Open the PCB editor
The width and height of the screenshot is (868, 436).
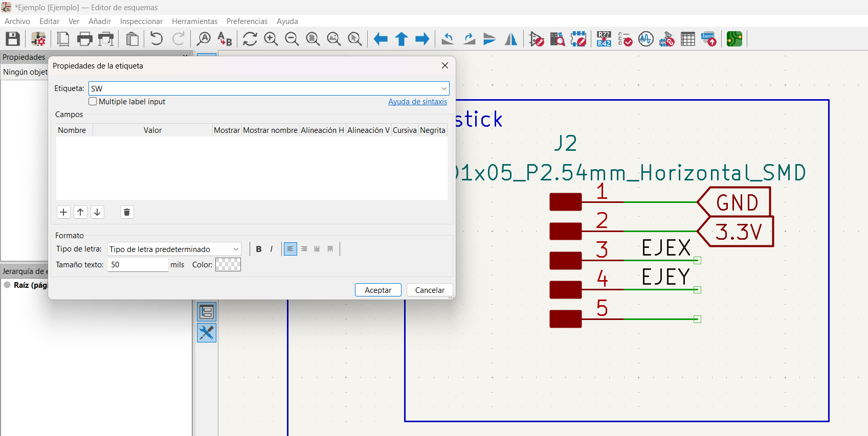click(735, 39)
